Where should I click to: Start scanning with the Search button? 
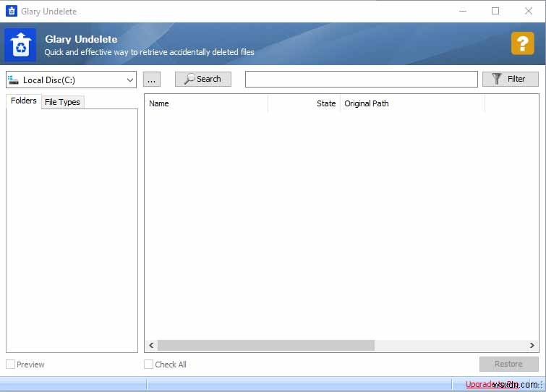point(203,79)
